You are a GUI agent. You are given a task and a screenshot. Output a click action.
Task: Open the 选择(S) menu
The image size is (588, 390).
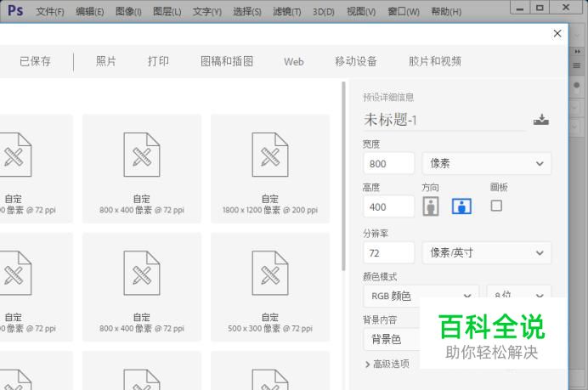point(247,12)
